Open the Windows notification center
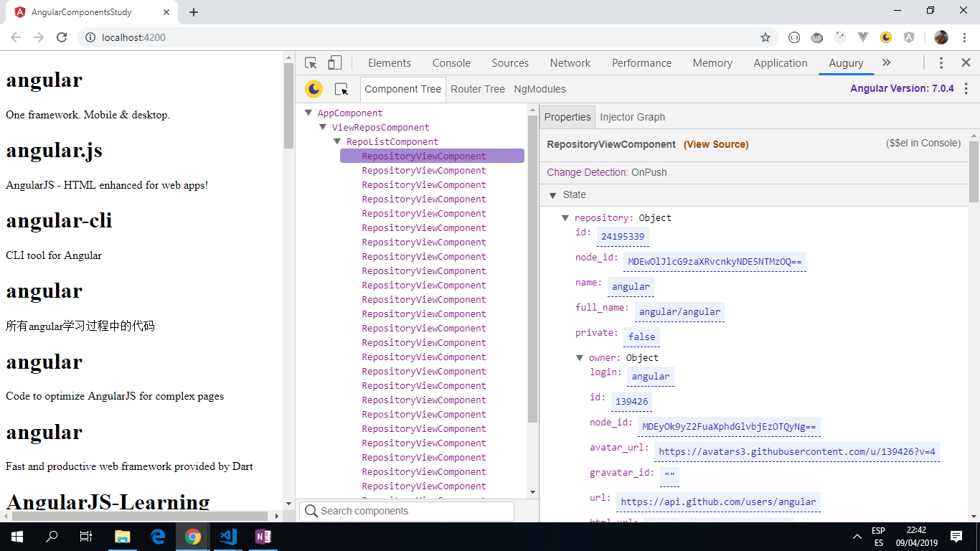The height and width of the screenshot is (551, 980). tap(956, 537)
